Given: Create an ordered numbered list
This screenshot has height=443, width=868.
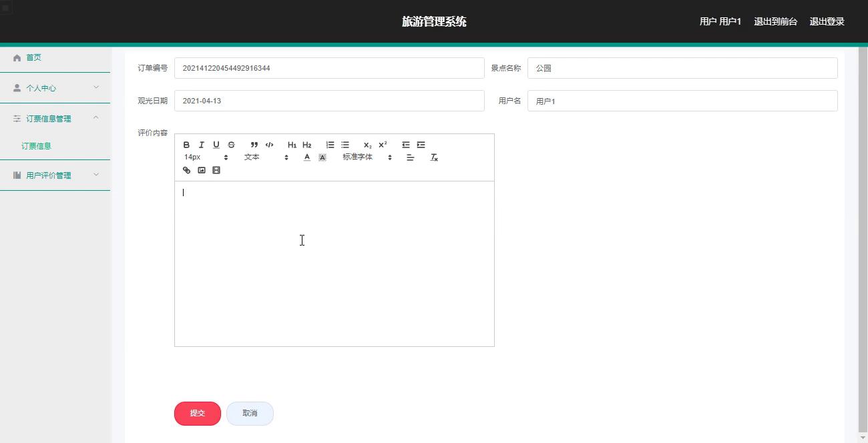Looking at the screenshot, I should pos(330,145).
